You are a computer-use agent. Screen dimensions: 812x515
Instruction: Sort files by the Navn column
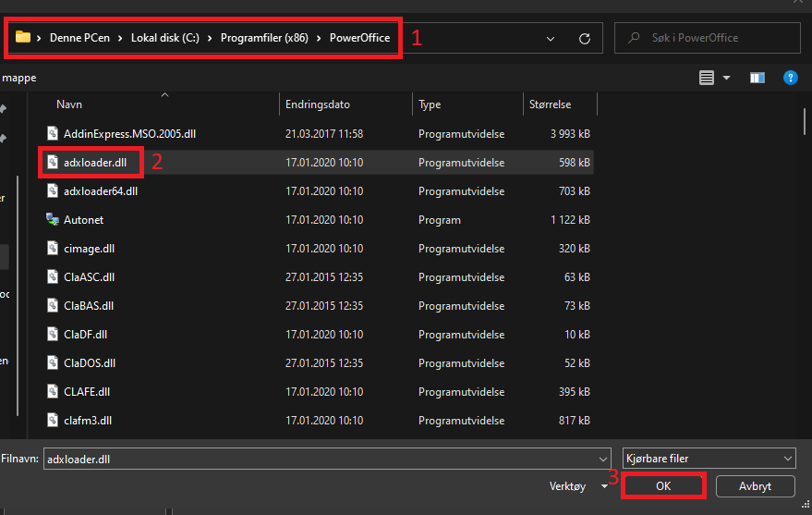pos(69,104)
